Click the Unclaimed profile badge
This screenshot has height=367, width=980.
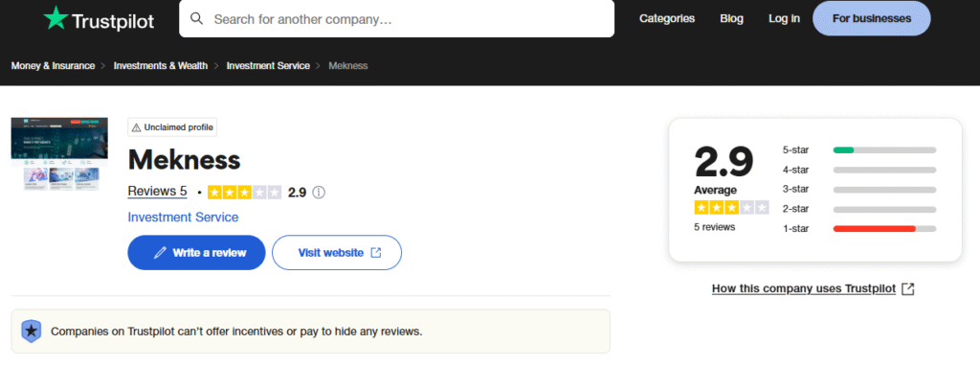click(172, 127)
